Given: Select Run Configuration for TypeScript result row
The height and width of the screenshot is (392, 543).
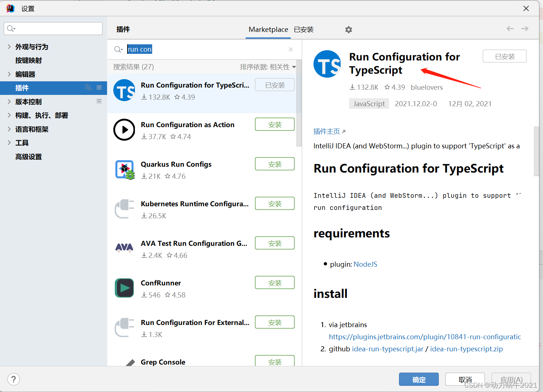Looking at the screenshot, I should pyautogui.click(x=202, y=93).
